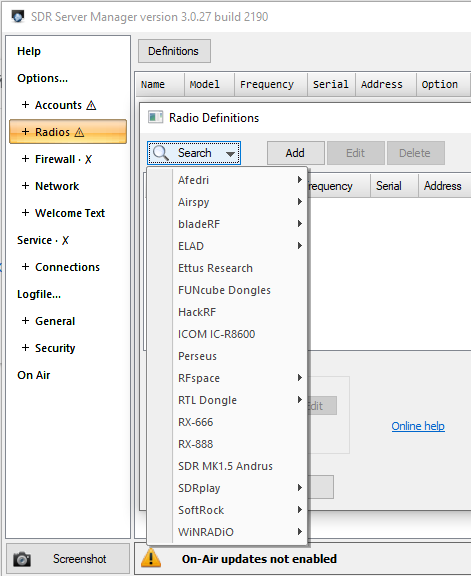Select SDR MK1.5 Andrus menu entry
Screen dimensions: 471x576
(x=227, y=466)
